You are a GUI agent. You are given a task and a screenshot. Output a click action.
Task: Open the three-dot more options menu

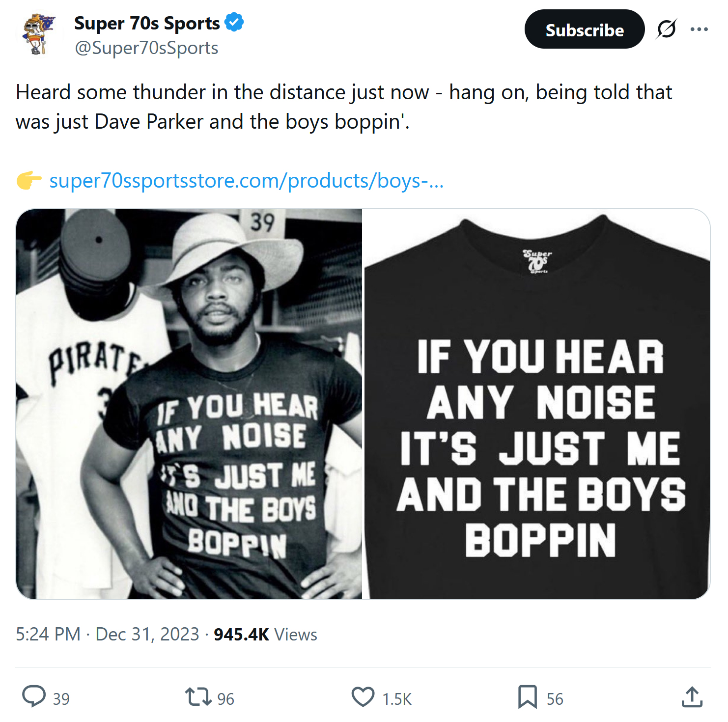click(699, 29)
